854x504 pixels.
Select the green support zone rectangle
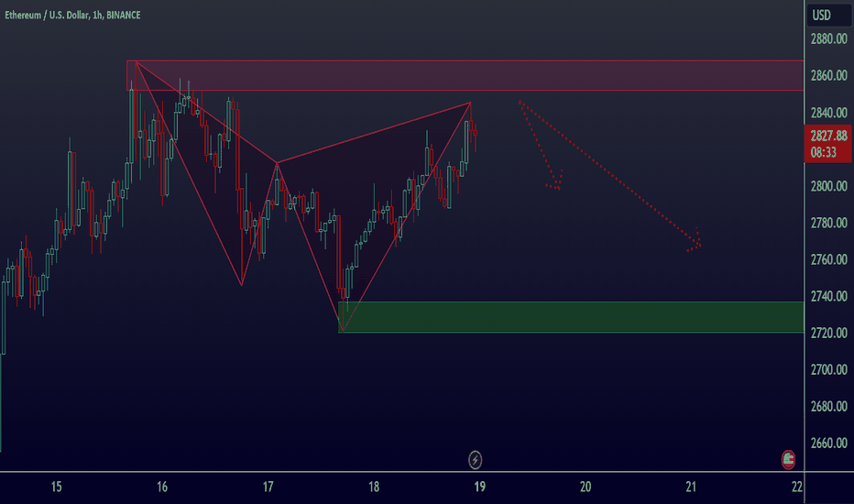click(x=571, y=317)
